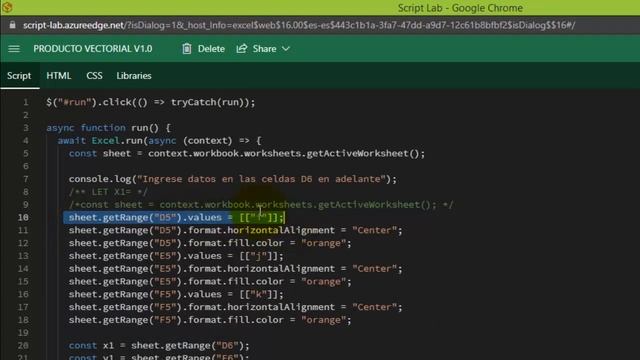Click the 'const sheet = context.workbook' line on row 5
Screen dimensions: 640x360
(x=247, y=154)
